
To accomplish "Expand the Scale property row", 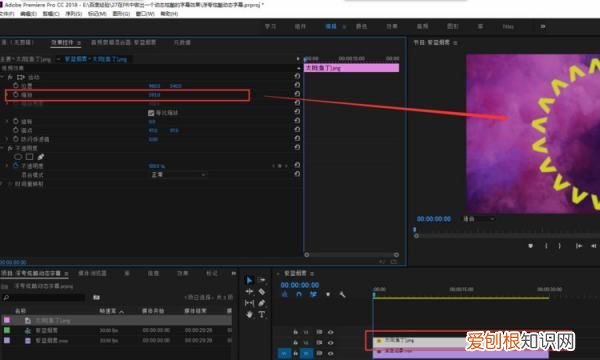I will (7, 94).
